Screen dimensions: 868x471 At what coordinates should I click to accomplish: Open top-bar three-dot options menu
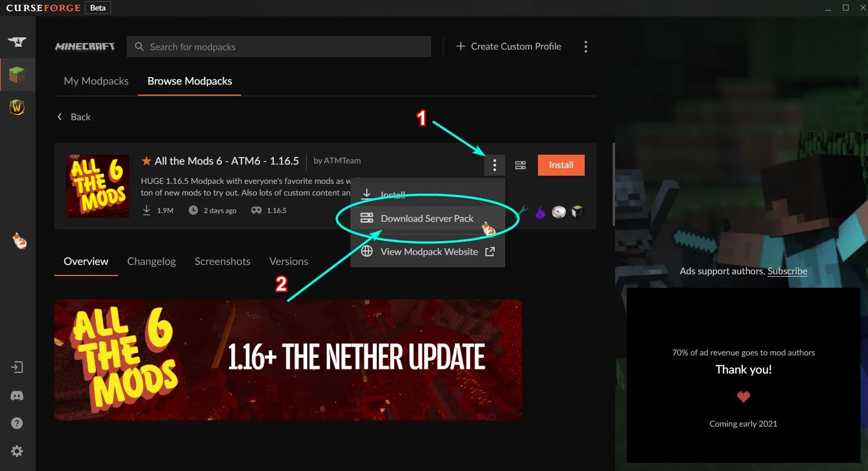click(x=585, y=47)
